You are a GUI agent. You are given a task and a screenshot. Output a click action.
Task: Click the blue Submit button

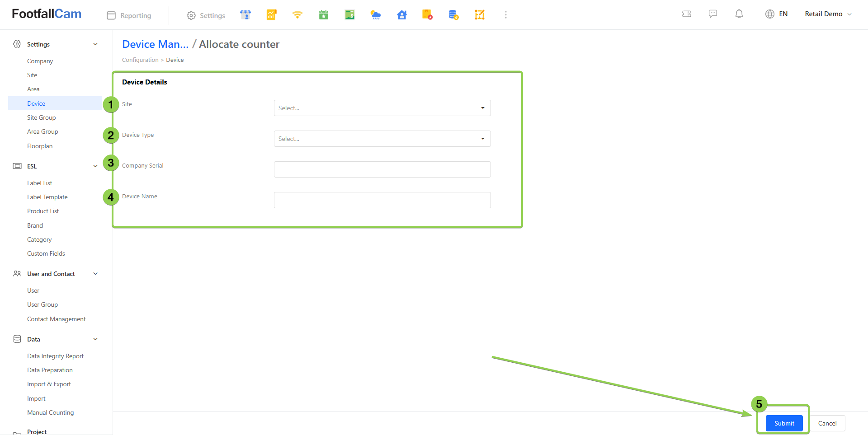click(x=783, y=423)
